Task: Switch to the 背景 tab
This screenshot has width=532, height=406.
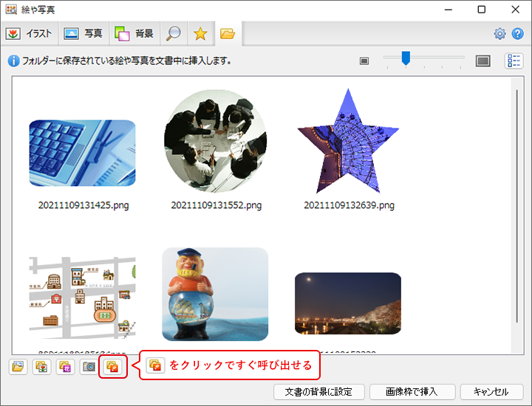Action: pos(134,33)
